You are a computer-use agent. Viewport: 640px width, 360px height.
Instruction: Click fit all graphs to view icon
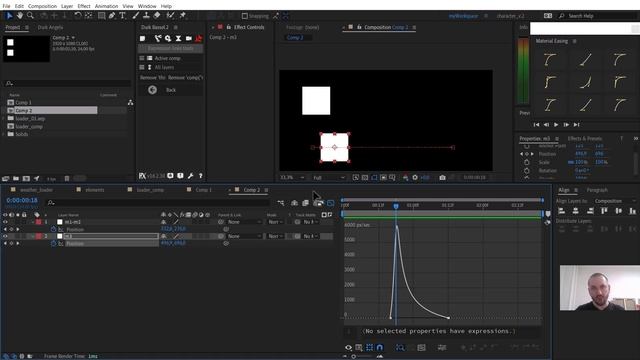(421, 347)
